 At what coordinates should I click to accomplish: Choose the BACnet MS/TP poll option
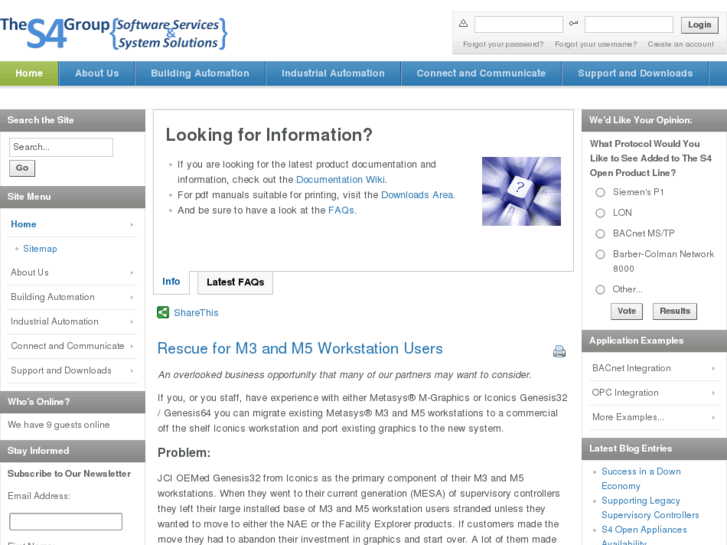tap(600, 234)
